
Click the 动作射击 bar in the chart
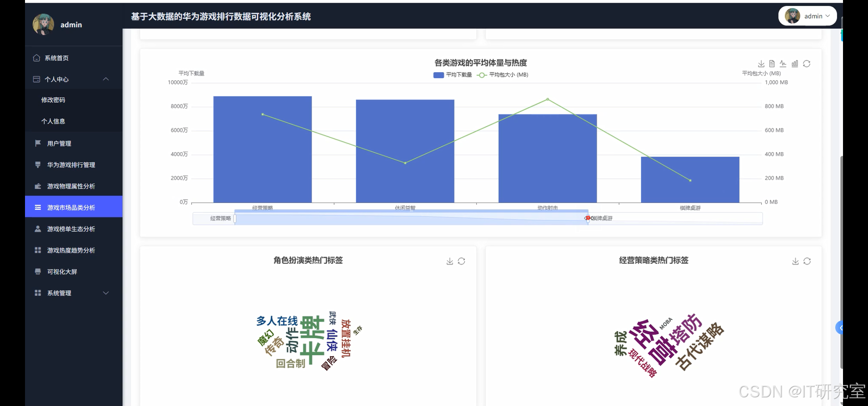tap(548, 158)
